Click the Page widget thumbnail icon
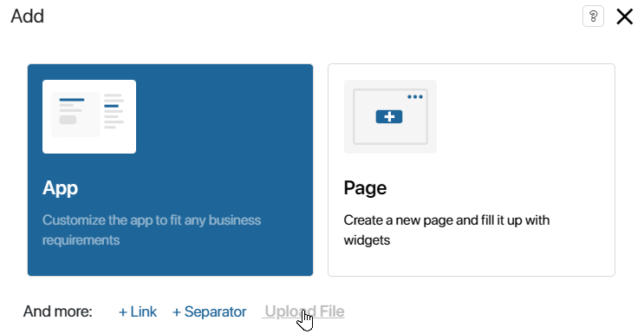The height and width of the screenshot is (334, 644). 390,116
